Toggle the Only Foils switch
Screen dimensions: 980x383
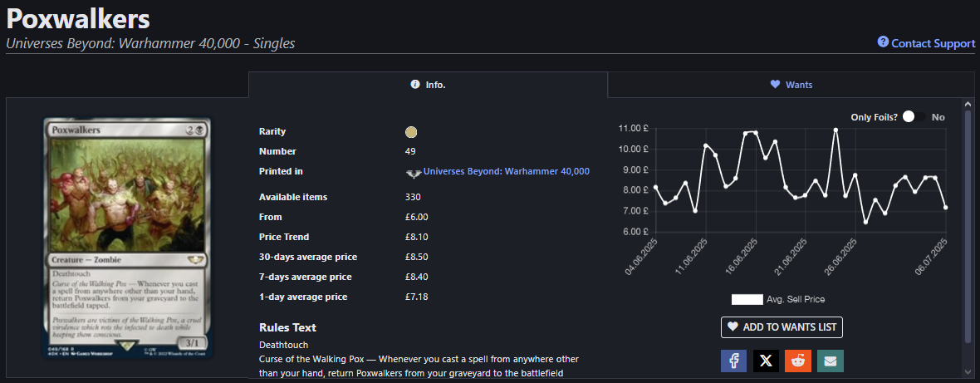914,117
